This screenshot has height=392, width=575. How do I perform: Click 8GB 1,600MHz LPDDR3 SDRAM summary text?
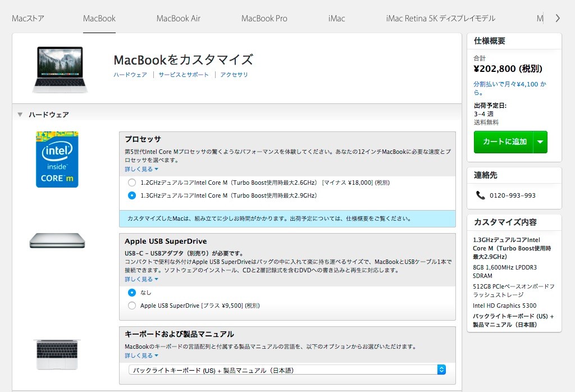[x=505, y=272]
